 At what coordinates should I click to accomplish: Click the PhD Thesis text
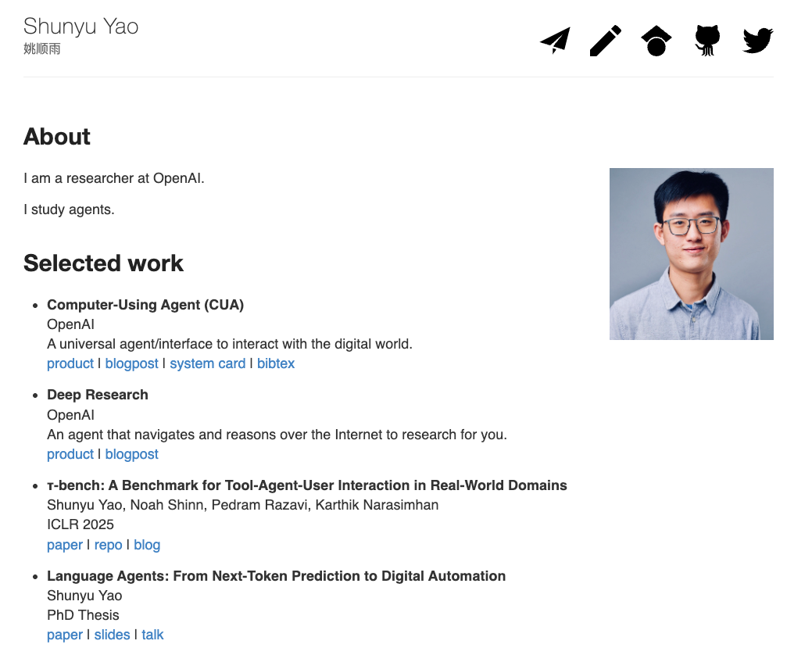click(83, 615)
